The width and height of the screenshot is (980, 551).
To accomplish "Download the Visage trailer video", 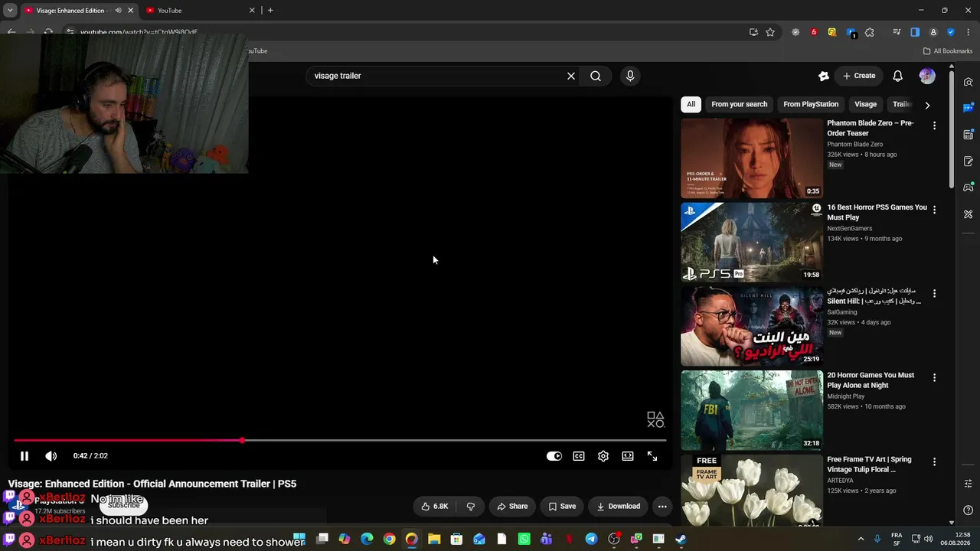I will tap(619, 506).
